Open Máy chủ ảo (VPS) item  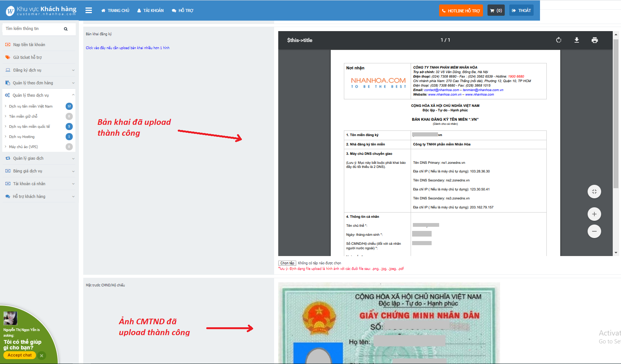tap(23, 147)
